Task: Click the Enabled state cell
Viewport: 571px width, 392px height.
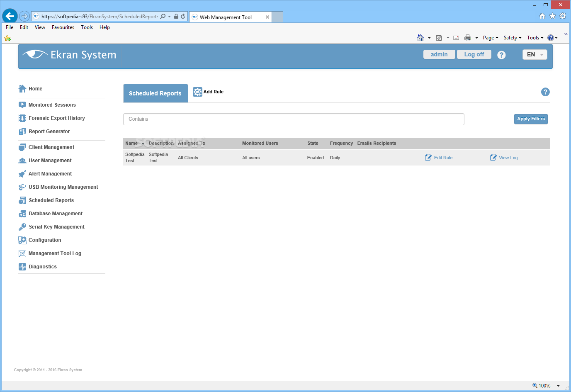Action: [x=316, y=158]
